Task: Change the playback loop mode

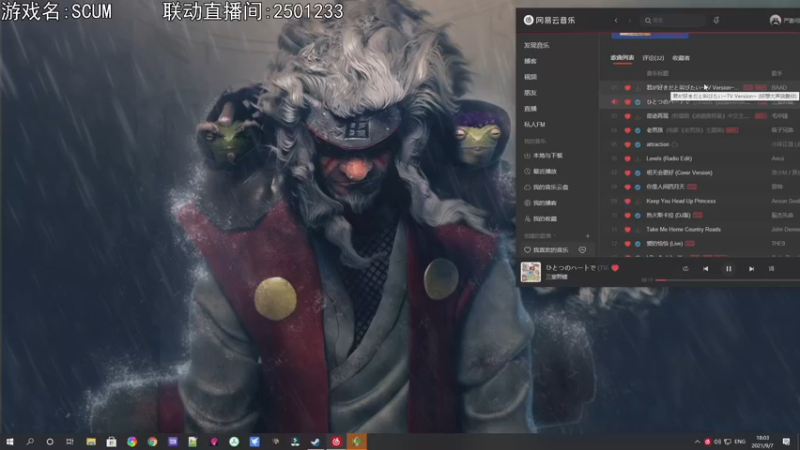Action: click(x=685, y=269)
